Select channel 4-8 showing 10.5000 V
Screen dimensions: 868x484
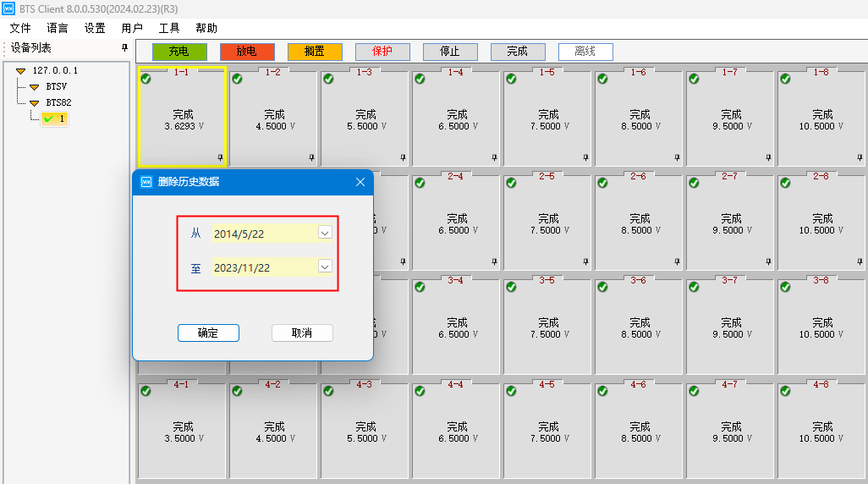tap(821, 431)
